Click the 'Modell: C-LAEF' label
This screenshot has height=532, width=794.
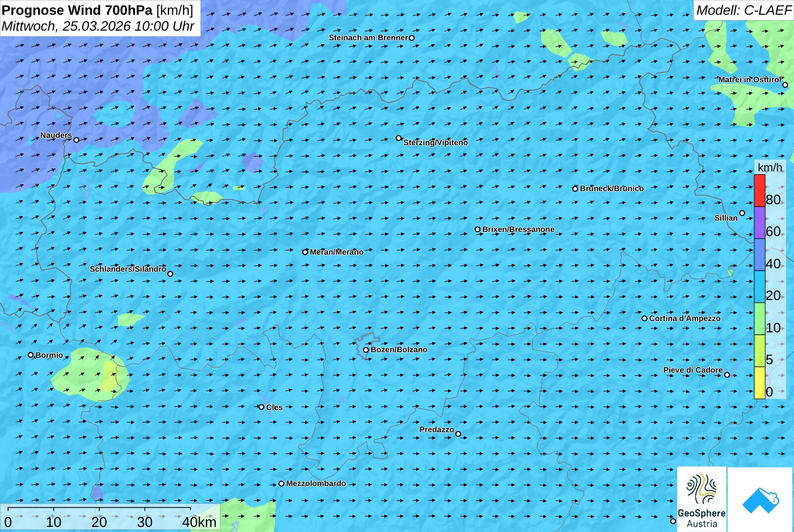(744, 10)
